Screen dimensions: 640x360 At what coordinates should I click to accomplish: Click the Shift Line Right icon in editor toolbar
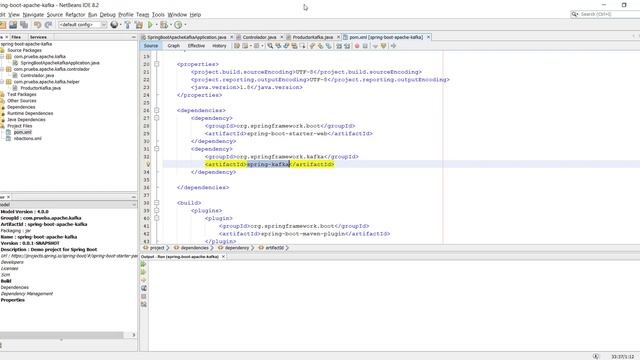347,46
